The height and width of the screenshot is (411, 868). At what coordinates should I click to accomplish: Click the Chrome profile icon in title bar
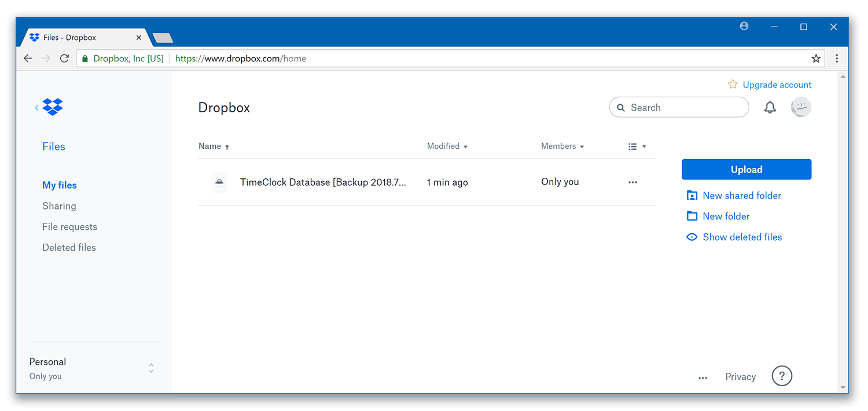click(x=744, y=26)
